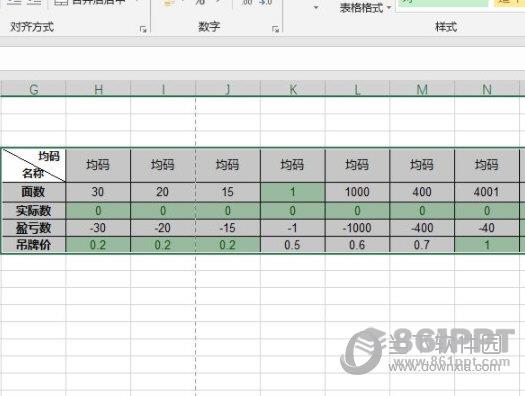Select column K header

[293, 89]
